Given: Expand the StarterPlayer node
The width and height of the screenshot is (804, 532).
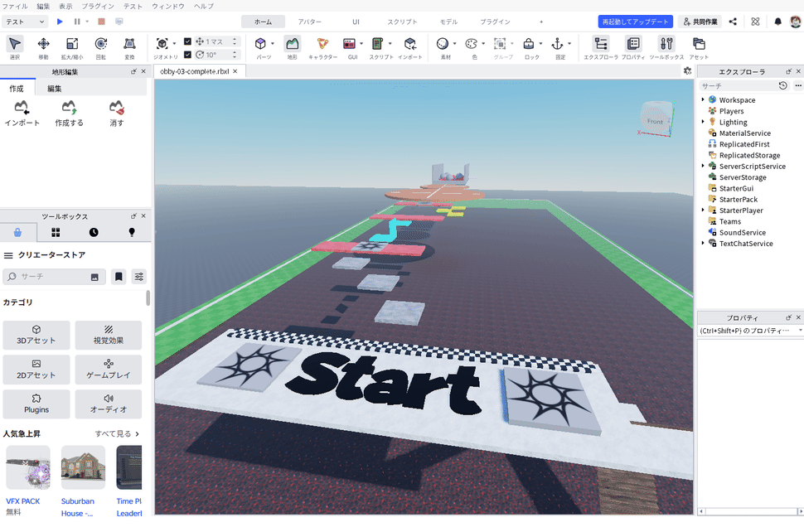Looking at the screenshot, I should [703, 210].
